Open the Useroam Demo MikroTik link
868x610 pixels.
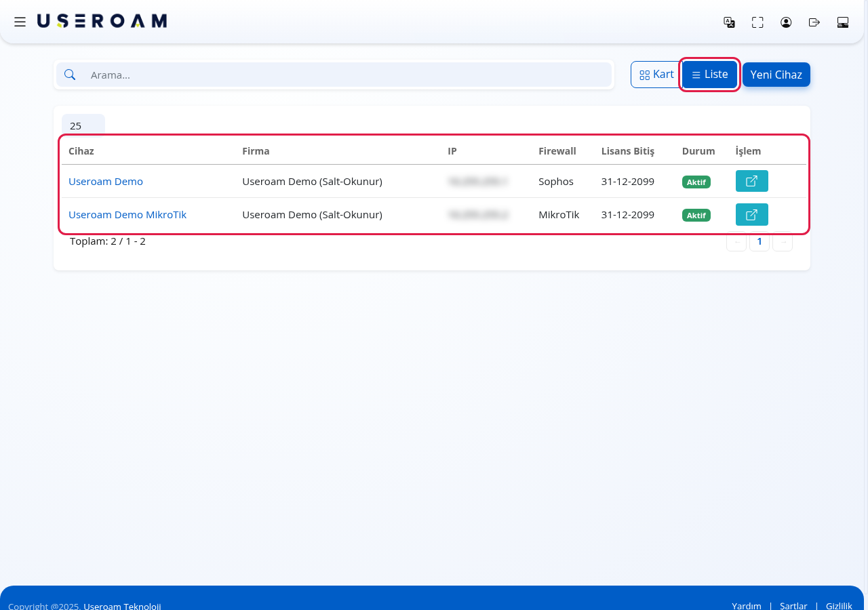[x=127, y=215]
